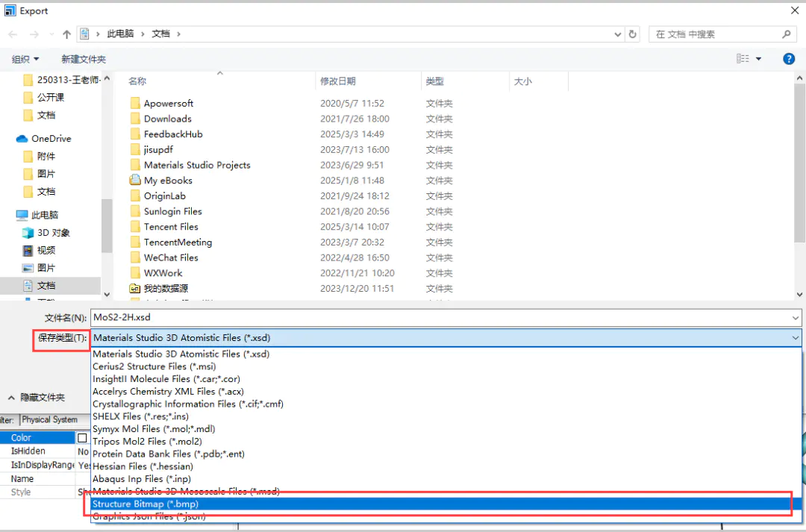
Task: Select the Tencent Files folder name
Action: coord(171,227)
